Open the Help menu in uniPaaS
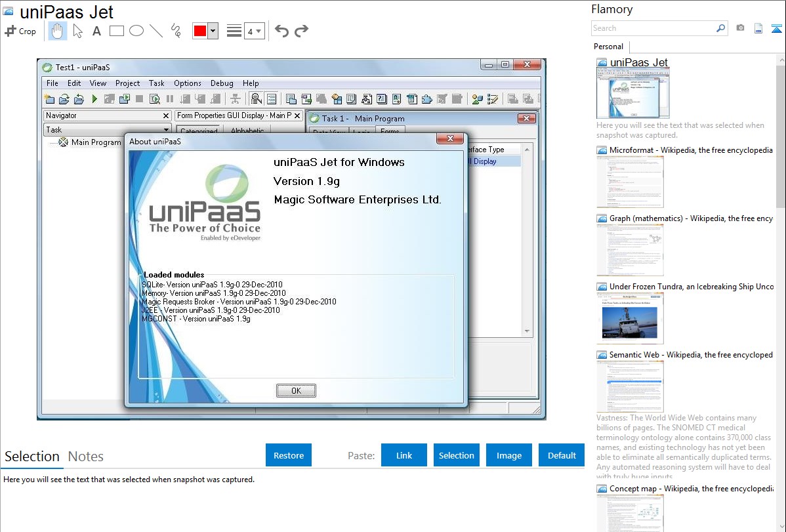This screenshot has width=786, height=532. pyautogui.click(x=251, y=83)
